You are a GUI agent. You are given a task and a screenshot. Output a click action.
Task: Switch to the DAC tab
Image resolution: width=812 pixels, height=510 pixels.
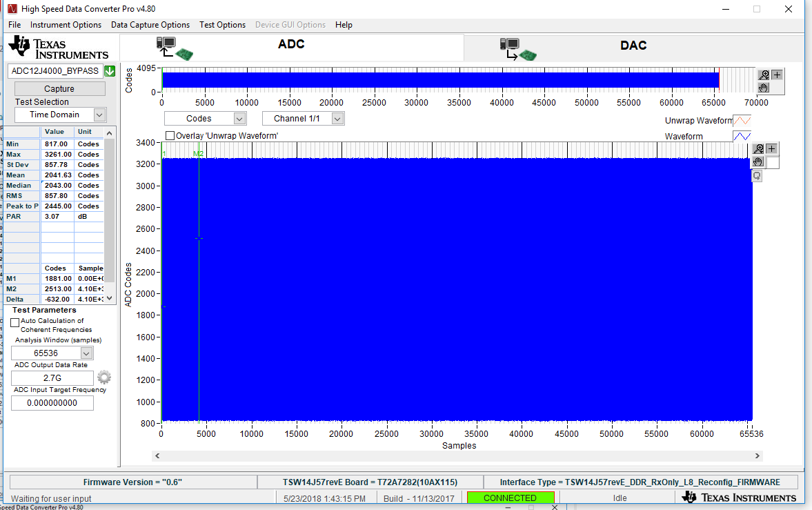tap(634, 48)
